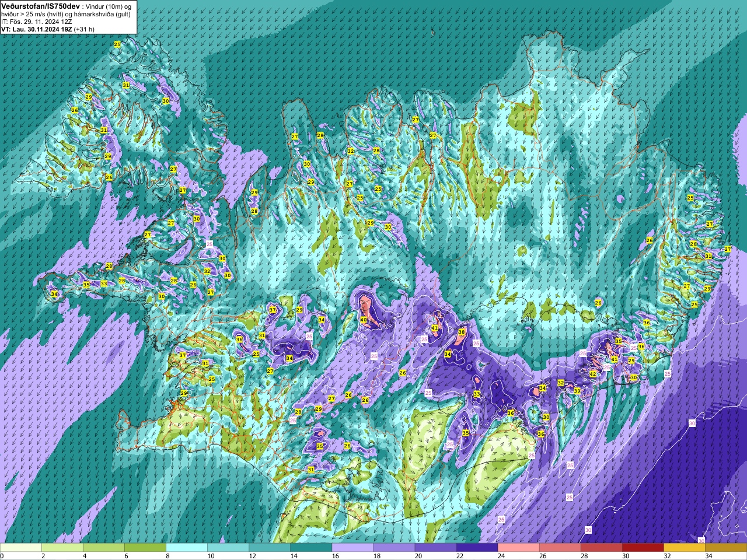Image resolution: width=747 pixels, height=560 pixels.
Task: Click the '12' tick on the legend scale
Action: click(x=252, y=556)
